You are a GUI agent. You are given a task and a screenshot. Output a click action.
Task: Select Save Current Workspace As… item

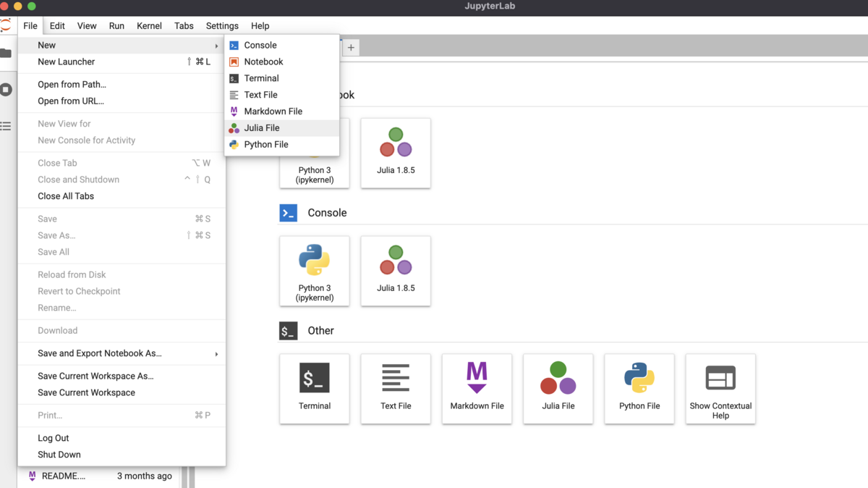pos(122,376)
